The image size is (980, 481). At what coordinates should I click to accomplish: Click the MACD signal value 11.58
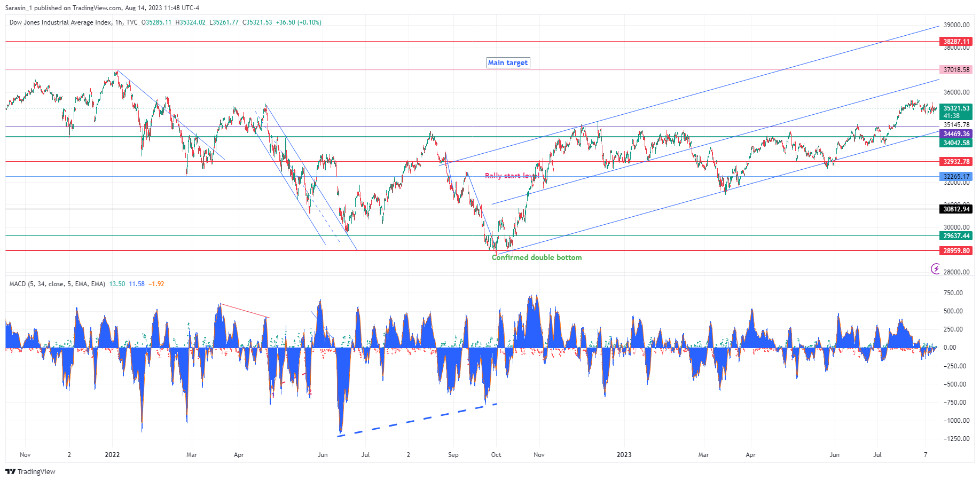pyautogui.click(x=137, y=284)
